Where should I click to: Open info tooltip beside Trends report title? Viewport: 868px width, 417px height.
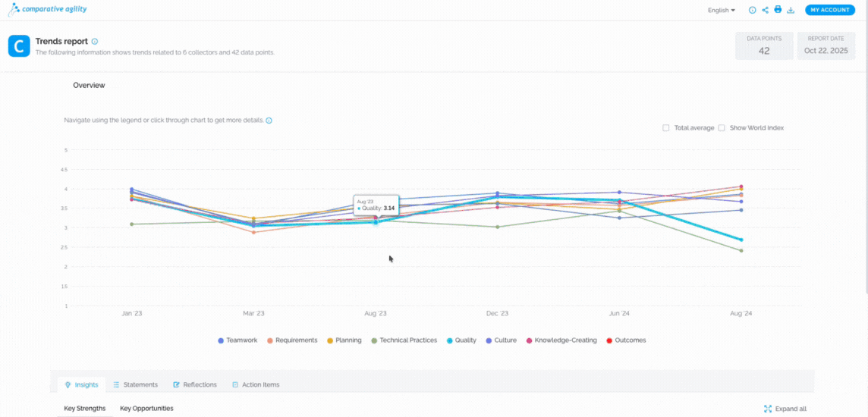(95, 42)
